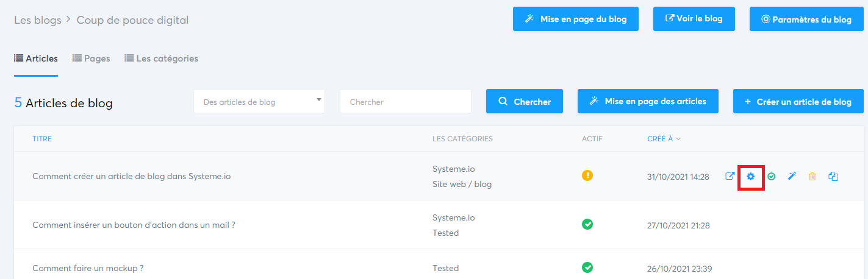Click orange warning status of first article

587,175
